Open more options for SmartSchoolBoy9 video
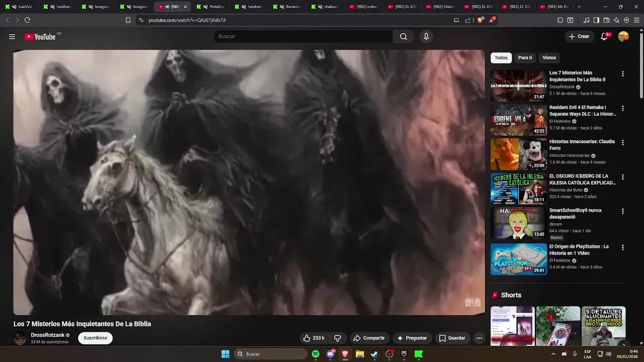 pos(622,211)
